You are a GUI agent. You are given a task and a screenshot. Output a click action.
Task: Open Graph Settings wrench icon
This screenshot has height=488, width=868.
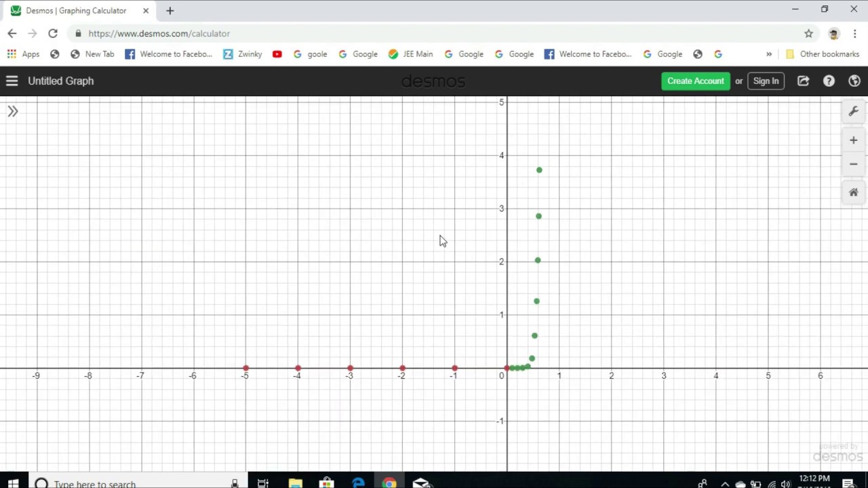[853, 111]
